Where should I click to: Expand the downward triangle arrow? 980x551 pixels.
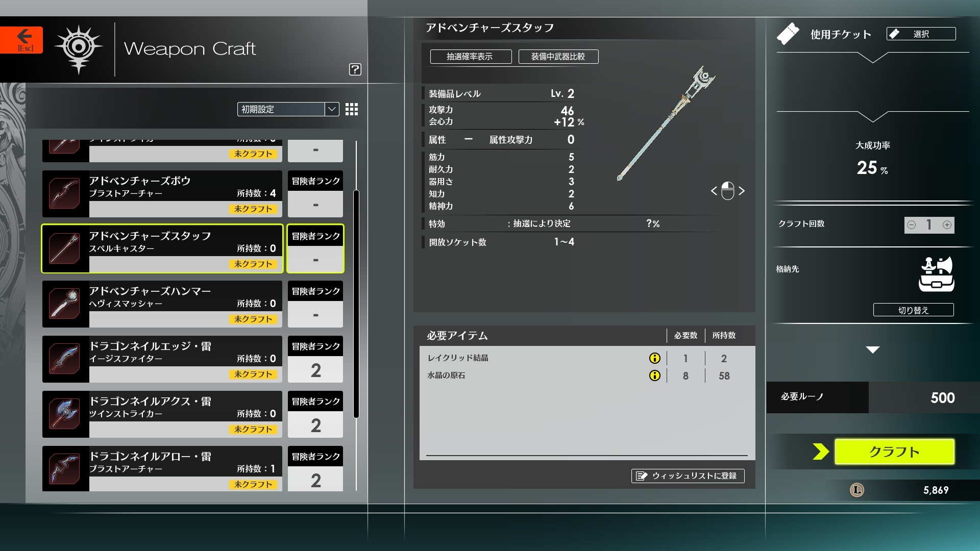point(873,350)
